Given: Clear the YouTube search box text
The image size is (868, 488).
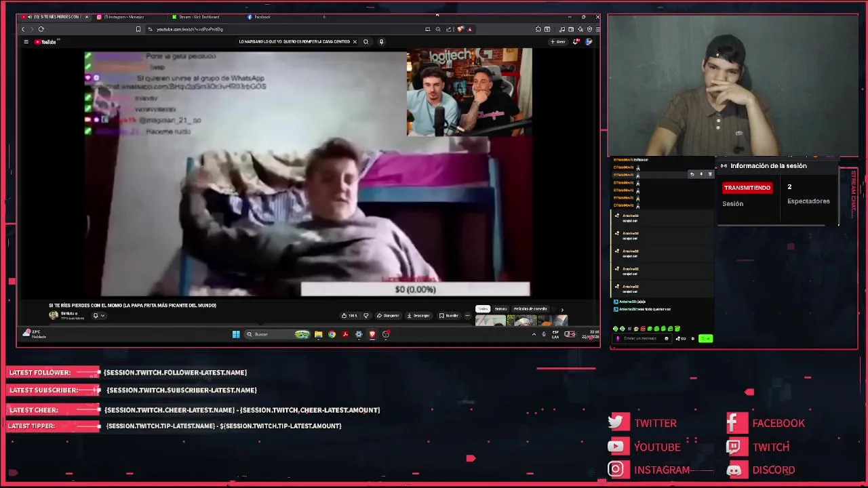Looking at the screenshot, I should pyautogui.click(x=354, y=42).
